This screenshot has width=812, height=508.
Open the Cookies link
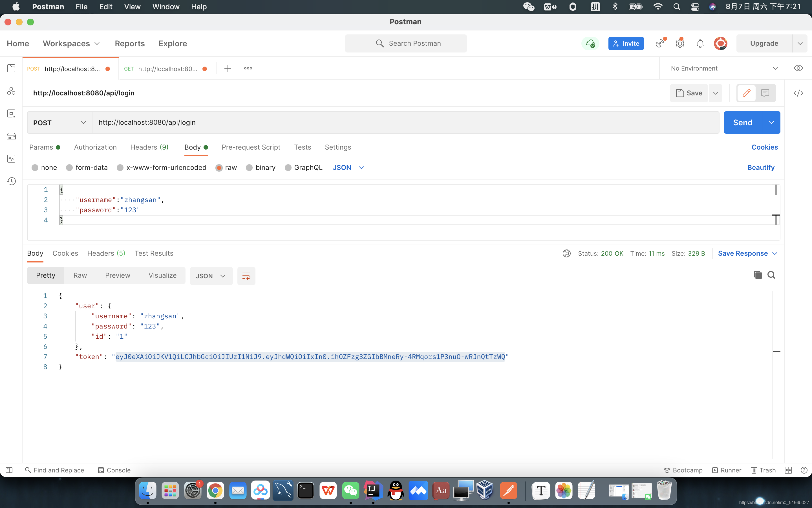764,147
